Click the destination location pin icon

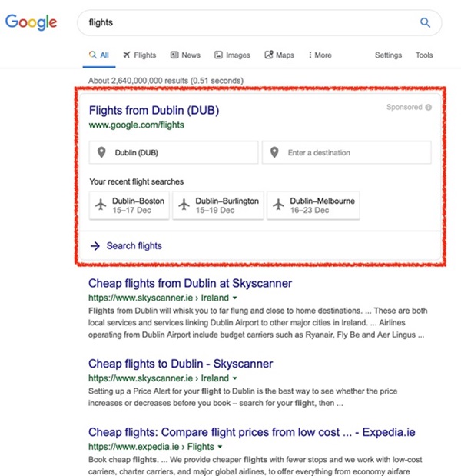pyautogui.click(x=274, y=153)
